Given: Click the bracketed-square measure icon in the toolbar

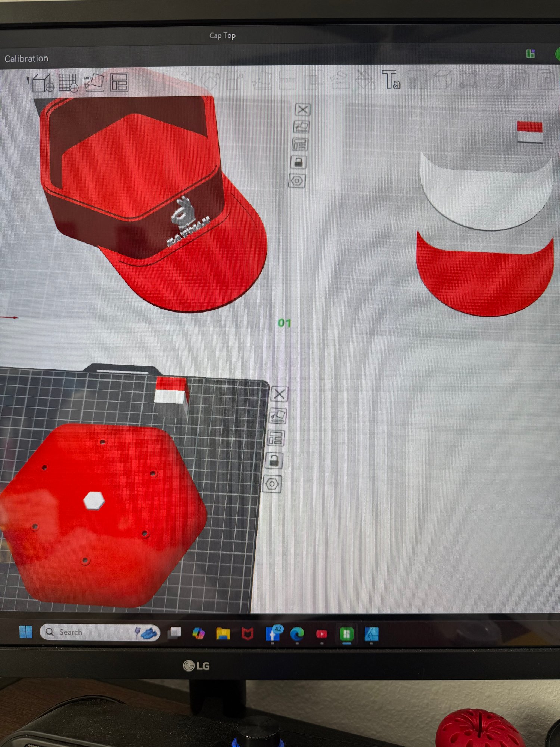Looking at the screenshot, I should [469, 80].
